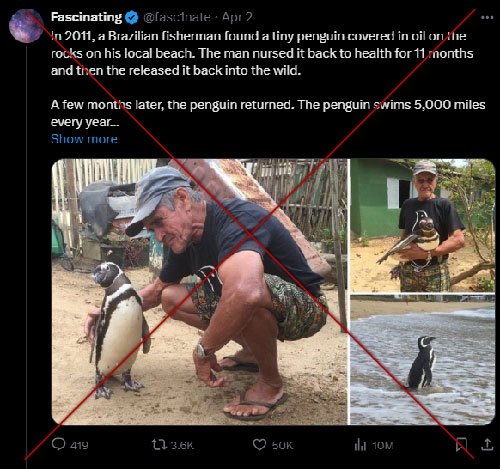Open the photo of penguin in the surf
This screenshot has width=500, height=469.
click(422, 360)
